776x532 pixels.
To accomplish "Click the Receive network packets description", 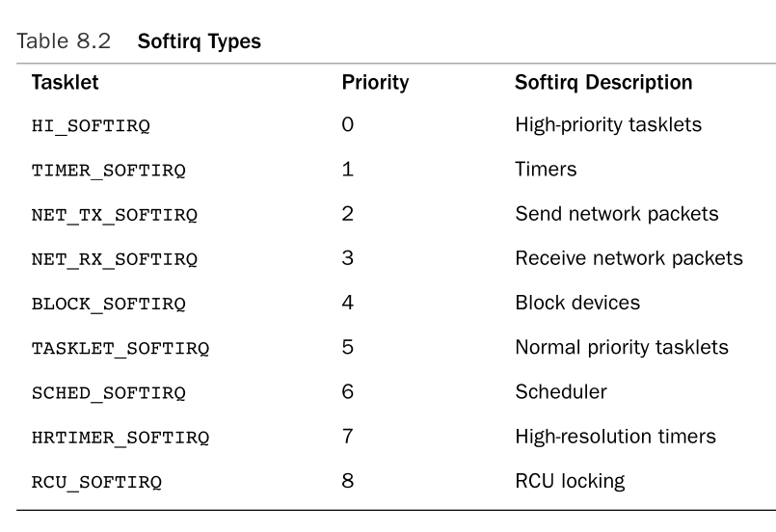I will (x=629, y=258).
